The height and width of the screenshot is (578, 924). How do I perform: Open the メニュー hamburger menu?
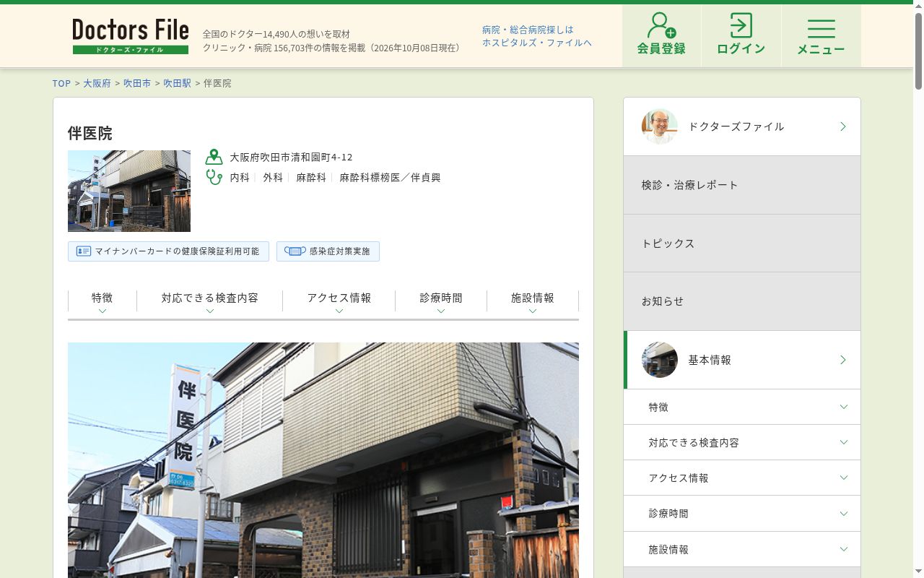tap(821, 35)
